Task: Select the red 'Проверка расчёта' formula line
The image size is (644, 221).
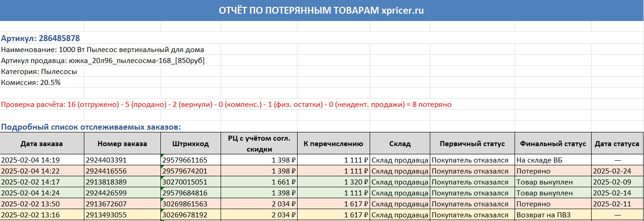Action: (226, 105)
